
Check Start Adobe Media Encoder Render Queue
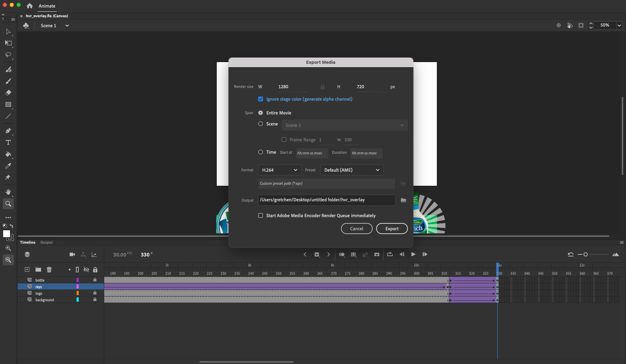[261, 215]
